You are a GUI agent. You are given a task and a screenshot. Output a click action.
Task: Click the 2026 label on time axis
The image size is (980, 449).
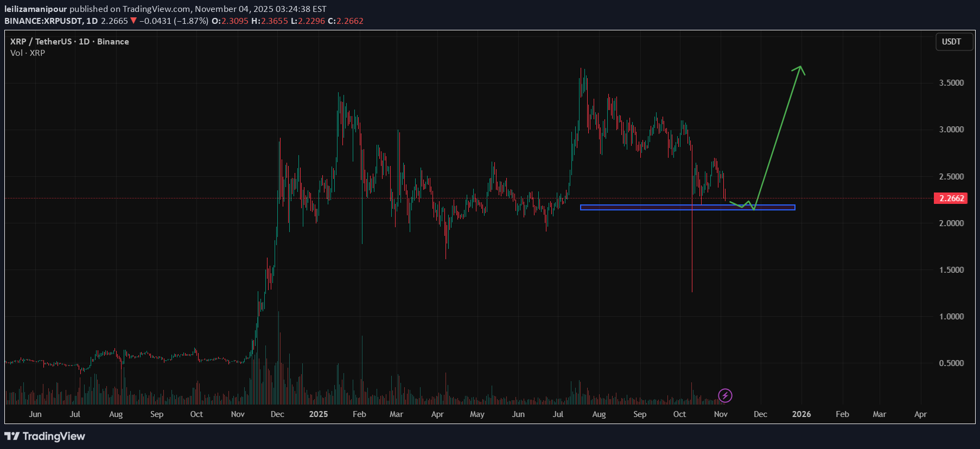pos(801,414)
